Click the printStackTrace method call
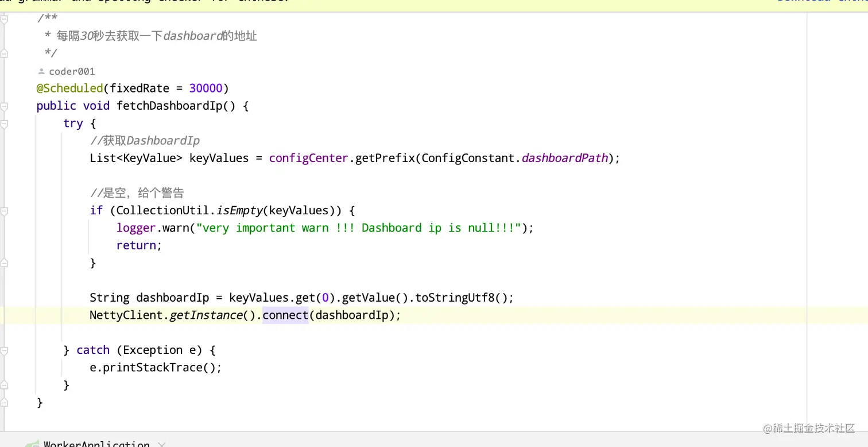This screenshot has height=447, width=868. pyautogui.click(x=153, y=368)
